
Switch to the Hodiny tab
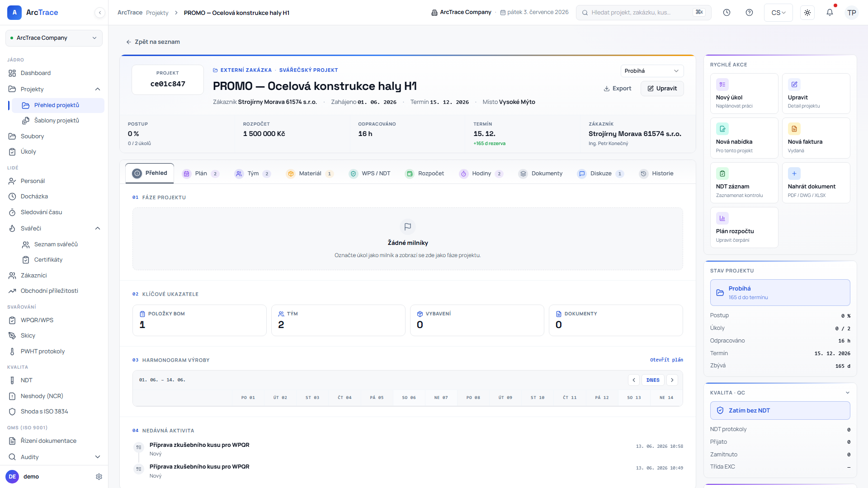[x=481, y=174]
